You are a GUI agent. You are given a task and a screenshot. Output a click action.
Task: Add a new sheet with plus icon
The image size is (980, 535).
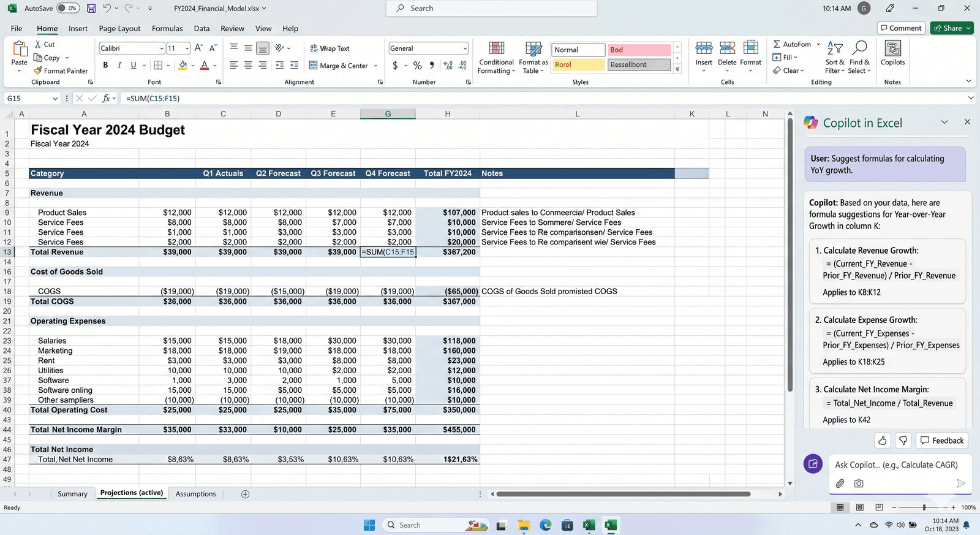pos(245,494)
